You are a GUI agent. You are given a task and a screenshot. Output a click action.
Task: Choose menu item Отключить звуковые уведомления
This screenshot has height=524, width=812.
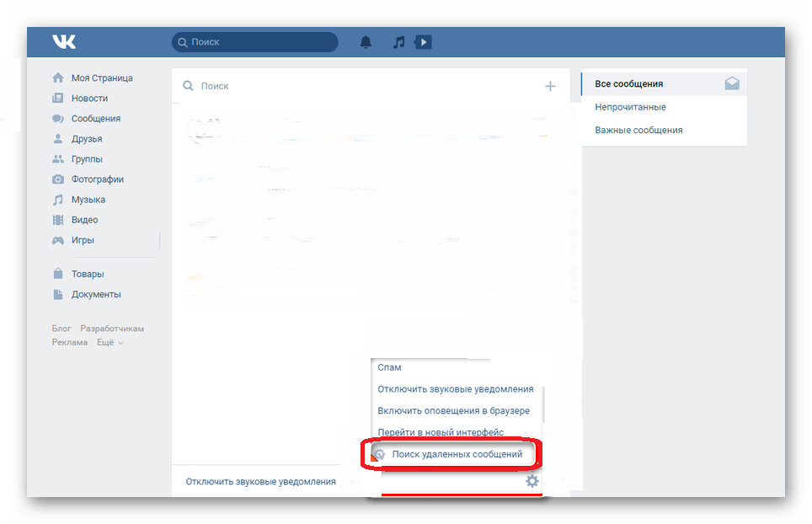pyautogui.click(x=455, y=389)
